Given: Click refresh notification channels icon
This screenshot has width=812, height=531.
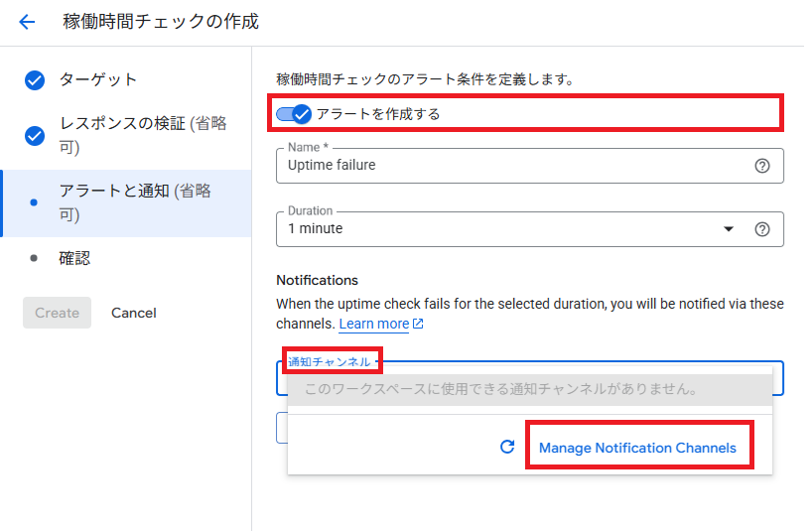Looking at the screenshot, I should point(507,448).
